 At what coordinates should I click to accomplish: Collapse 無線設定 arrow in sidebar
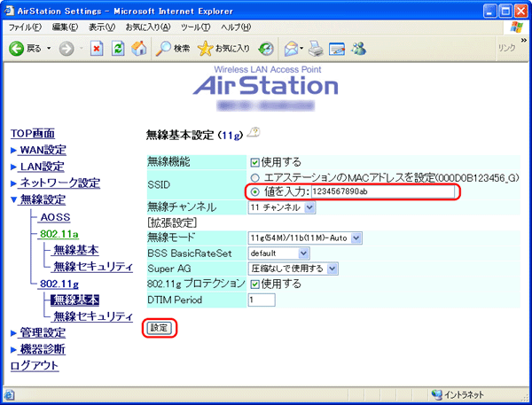[13, 199]
